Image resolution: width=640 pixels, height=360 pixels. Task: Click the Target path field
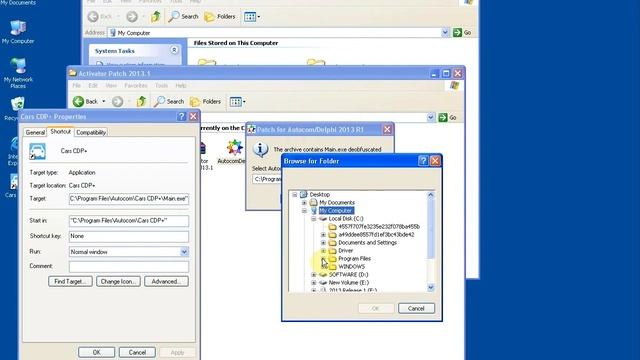tap(129, 199)
